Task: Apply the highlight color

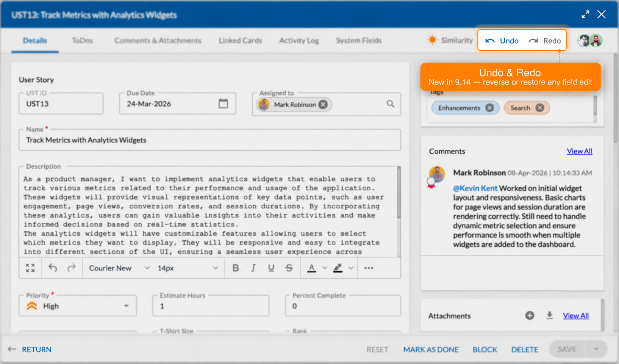Action: [x=338, y=268]
